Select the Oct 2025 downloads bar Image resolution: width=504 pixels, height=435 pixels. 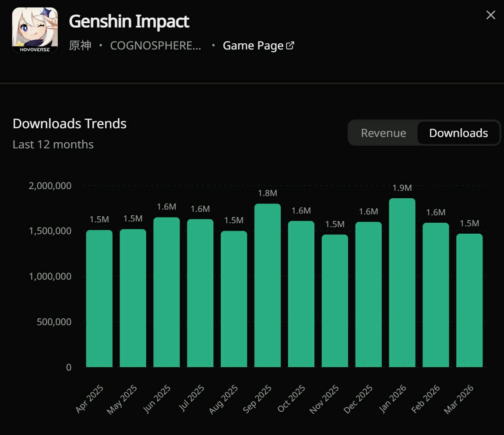click(301, 294)
